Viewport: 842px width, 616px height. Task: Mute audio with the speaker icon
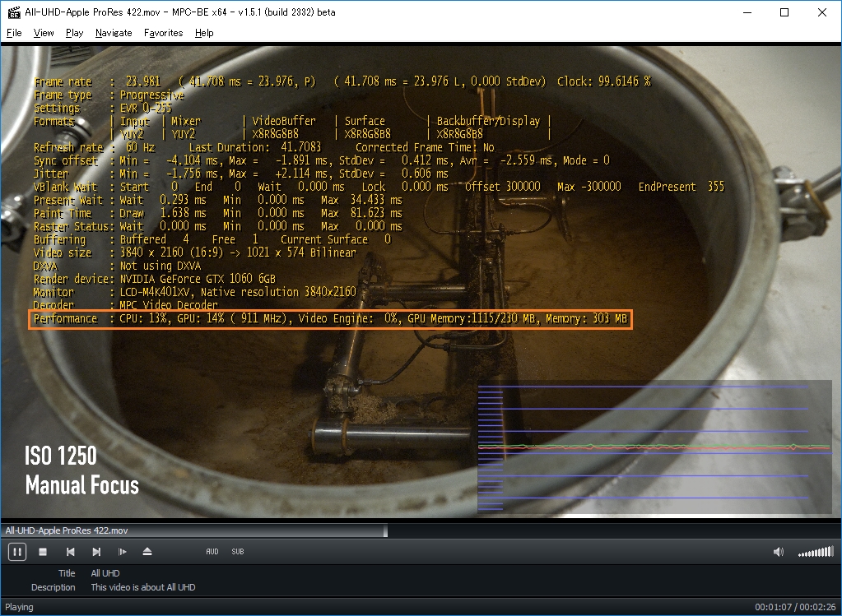click(778, 552)
